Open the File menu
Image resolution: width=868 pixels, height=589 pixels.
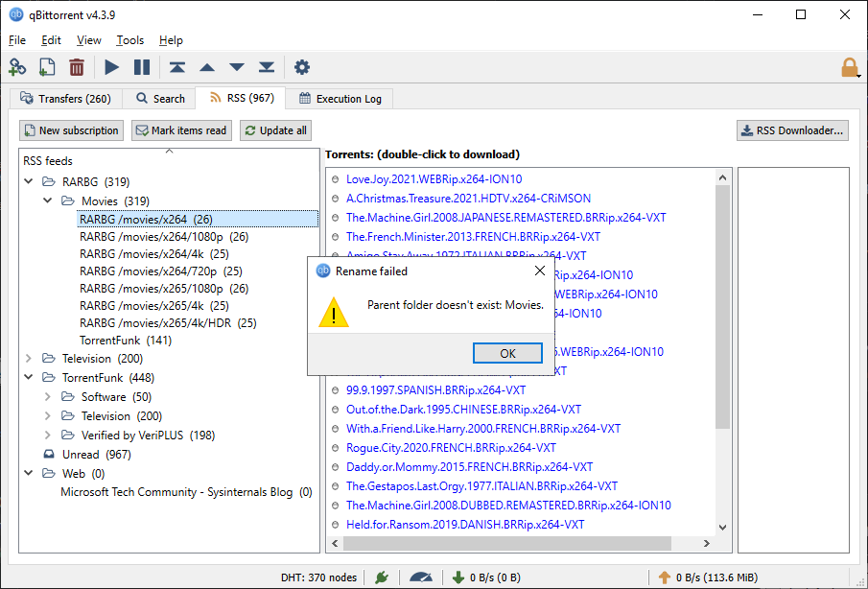tap(17, 40)
